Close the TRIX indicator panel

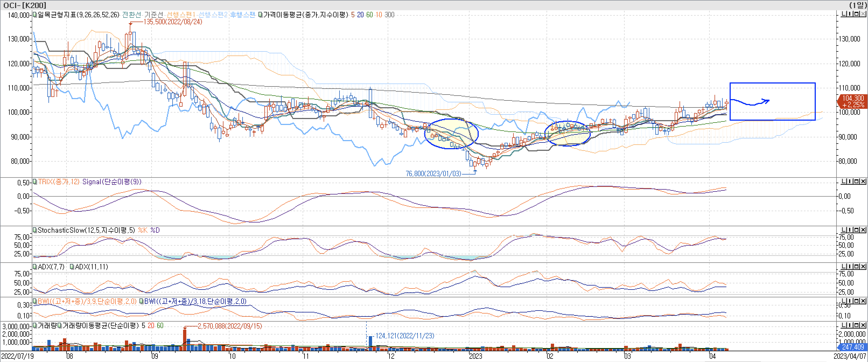tap(863, 181)
